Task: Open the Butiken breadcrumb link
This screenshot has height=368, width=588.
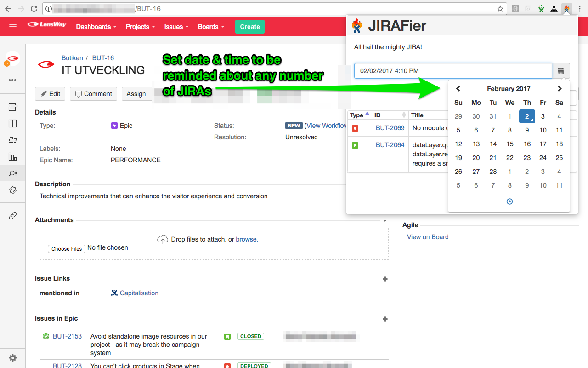Action: pos(72,58)
